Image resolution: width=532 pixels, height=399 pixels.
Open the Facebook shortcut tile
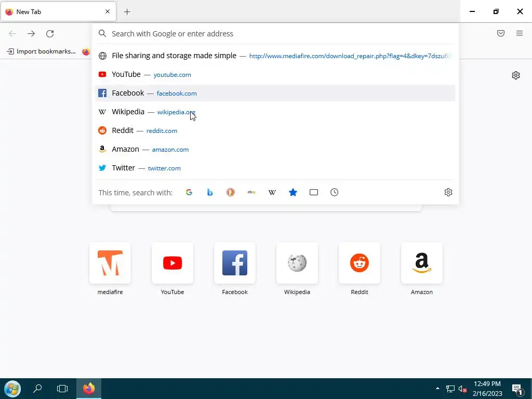click(235, 263)
